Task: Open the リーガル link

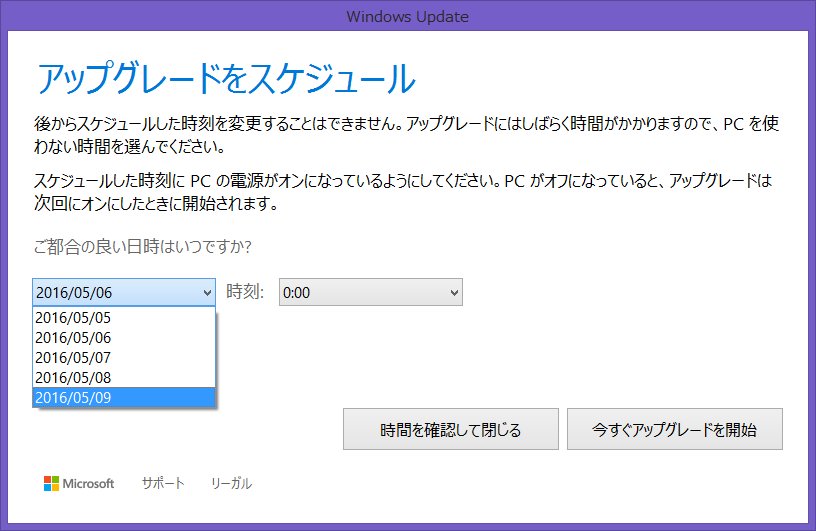Action: pyautogui.click(x=232, y=483)
